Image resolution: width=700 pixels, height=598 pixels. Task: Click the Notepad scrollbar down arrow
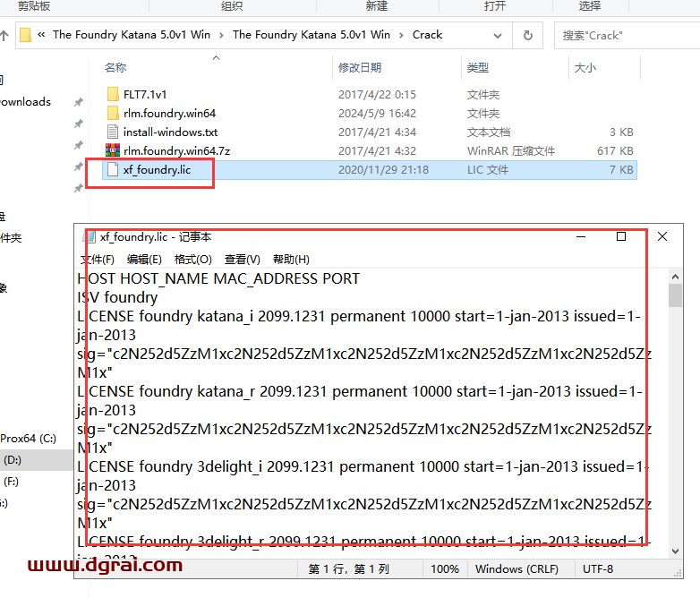[675, 551]
